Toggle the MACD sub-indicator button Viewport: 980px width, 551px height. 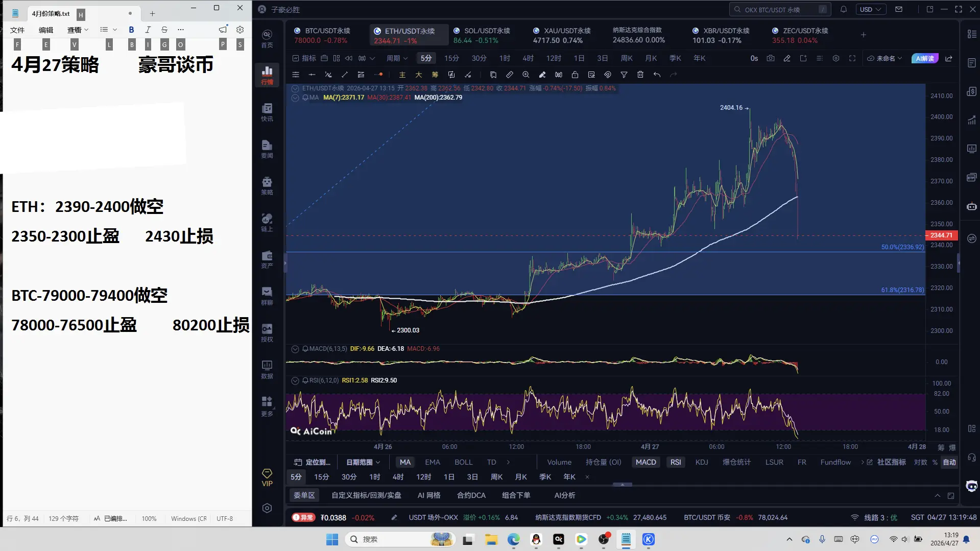646,462
